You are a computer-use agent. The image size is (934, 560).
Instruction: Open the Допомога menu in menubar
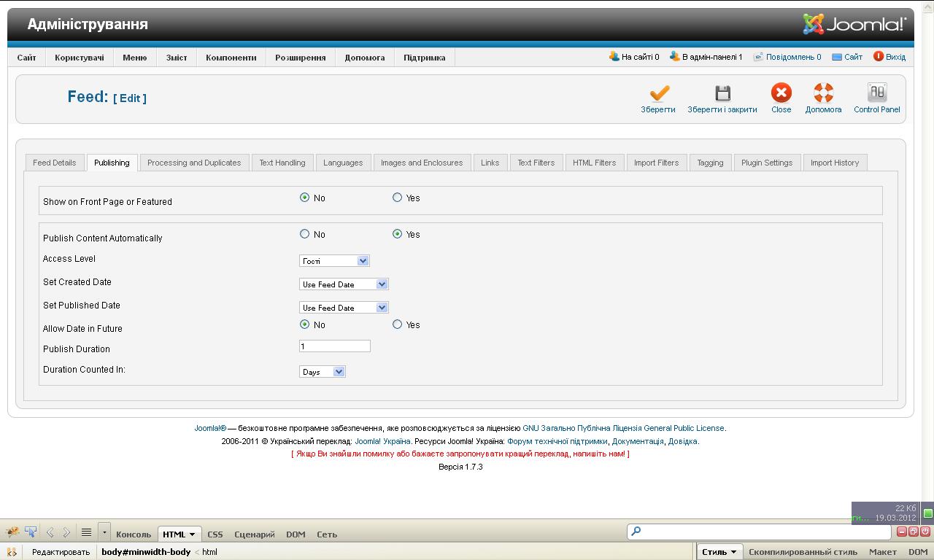(365, 58)
